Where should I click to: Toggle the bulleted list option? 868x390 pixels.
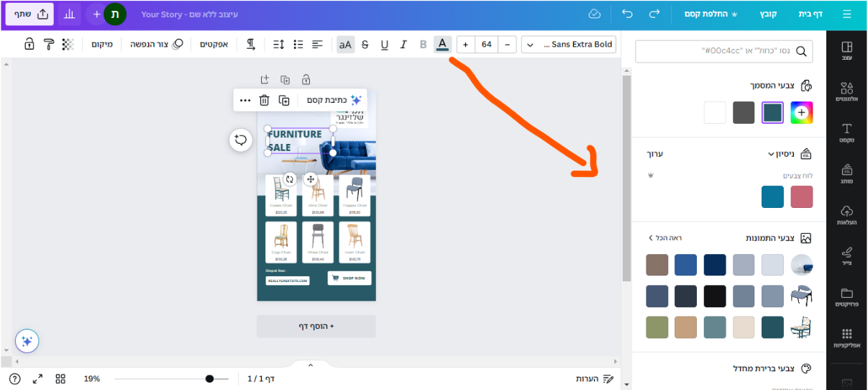[x=298, y=45]
